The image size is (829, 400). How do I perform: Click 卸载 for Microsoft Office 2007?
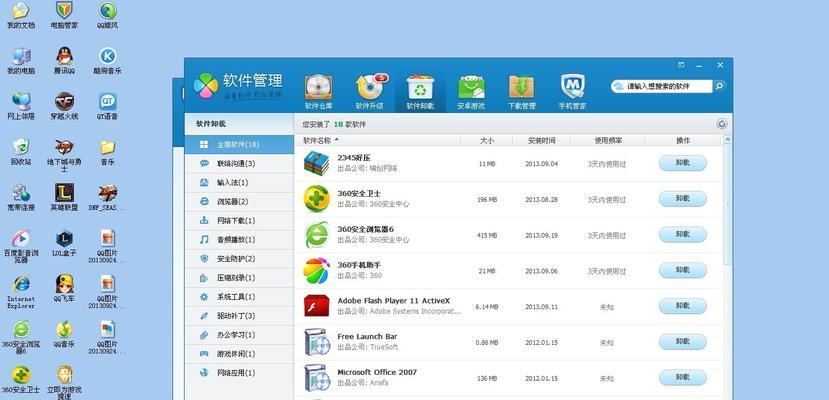[683, 378]
